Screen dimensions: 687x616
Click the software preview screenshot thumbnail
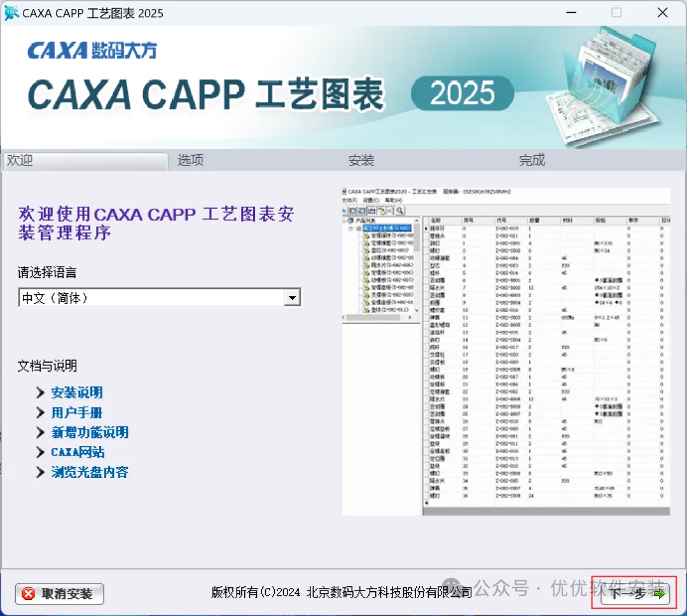click(506, 351)
